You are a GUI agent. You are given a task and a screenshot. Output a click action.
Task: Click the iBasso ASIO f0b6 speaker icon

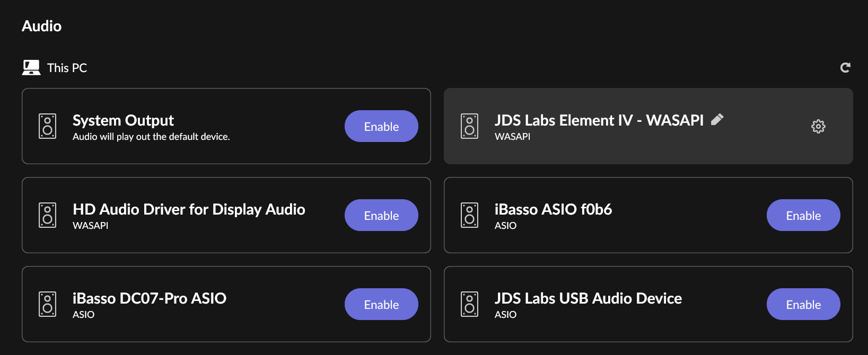point(470,215)
